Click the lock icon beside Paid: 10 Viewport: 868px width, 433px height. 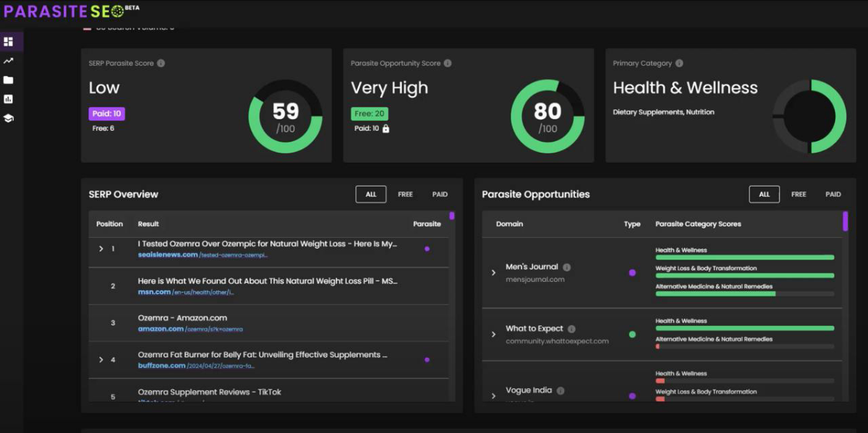(386, 129)
